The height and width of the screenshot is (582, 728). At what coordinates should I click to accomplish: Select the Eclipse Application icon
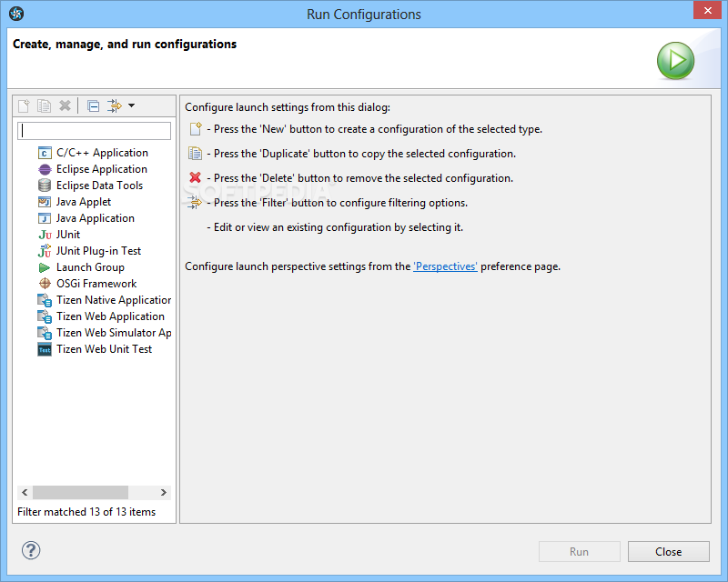pos(45,169)
